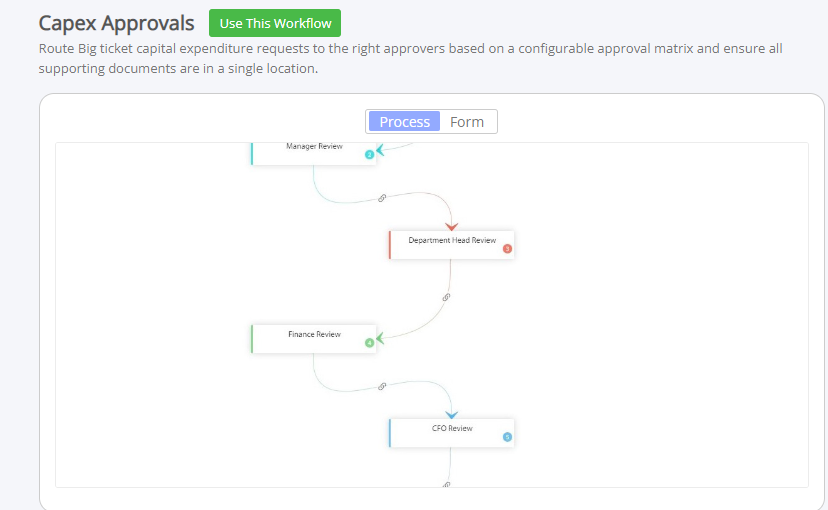Image resolution: width=828 pixels, height=510 pixels.
Task: Click the green arrowhead pointing to Finance Review
Action: click(380, 338)
